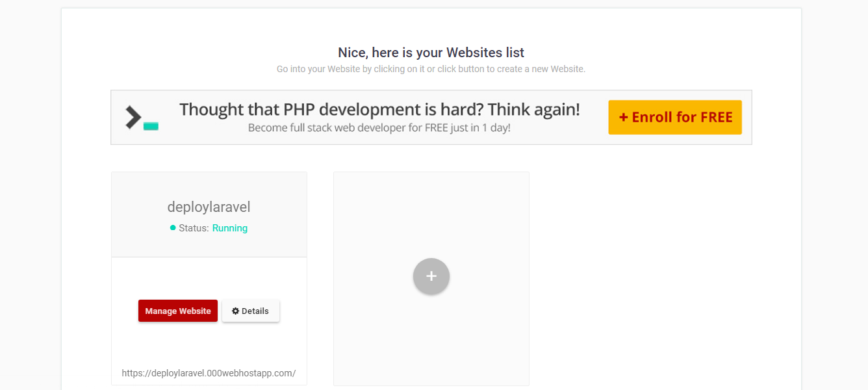Image resolution: width=868 pixels, height=390 pixels.
Task: Click the 'Status:' label on the deploylaravel card
Action: (194, 228)
